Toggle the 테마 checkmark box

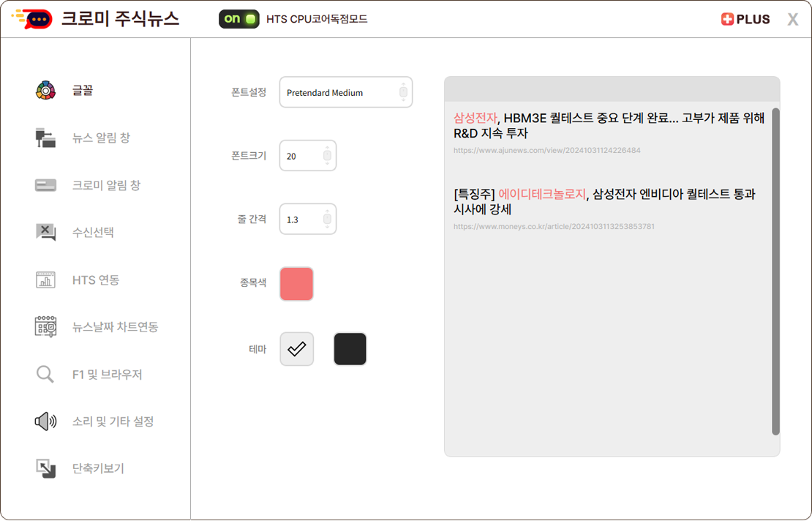coord(296,349)
